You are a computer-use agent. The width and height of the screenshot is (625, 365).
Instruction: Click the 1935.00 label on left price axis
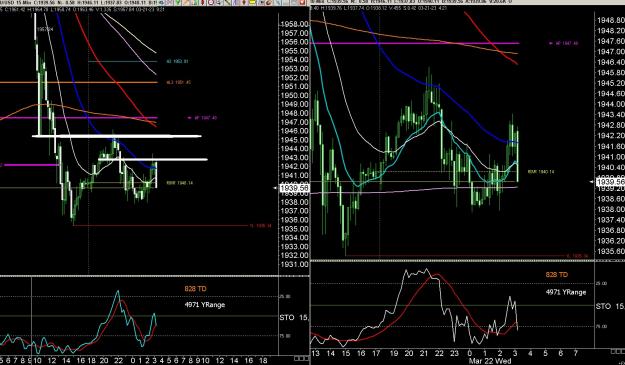tap(295, 229)
